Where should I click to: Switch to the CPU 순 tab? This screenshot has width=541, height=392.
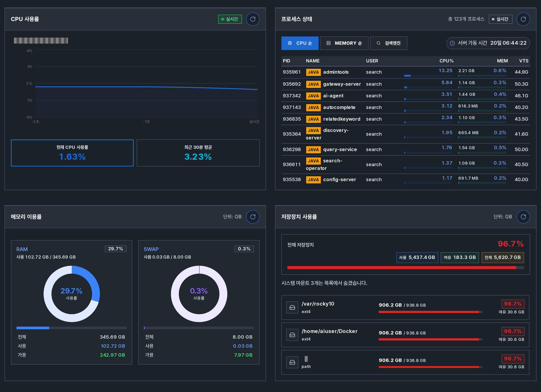click(x=300, y=43)
